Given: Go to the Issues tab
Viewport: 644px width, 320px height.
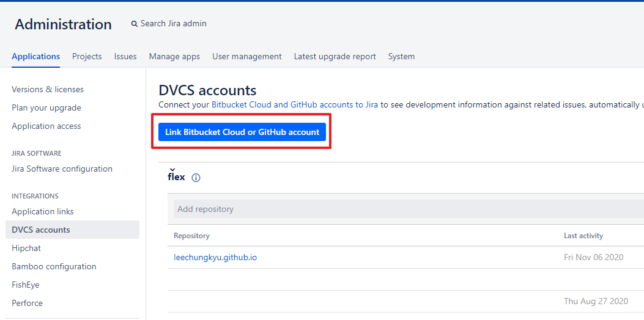Looking at the screenshot, I should (125, 57).
